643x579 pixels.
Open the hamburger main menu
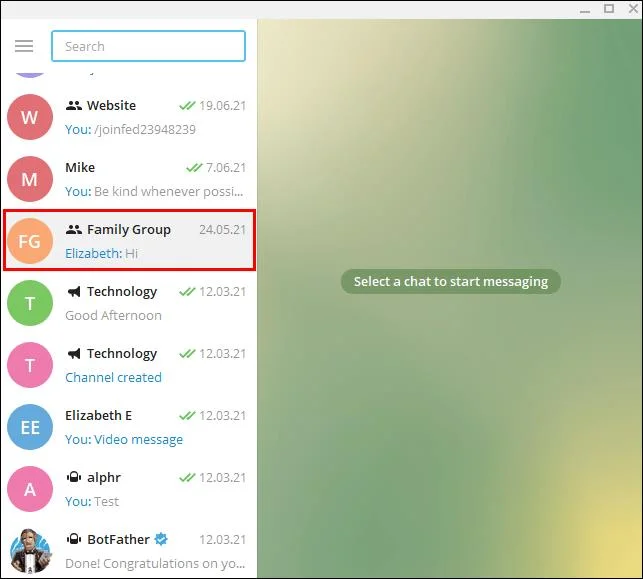click(x=24, y=46)
